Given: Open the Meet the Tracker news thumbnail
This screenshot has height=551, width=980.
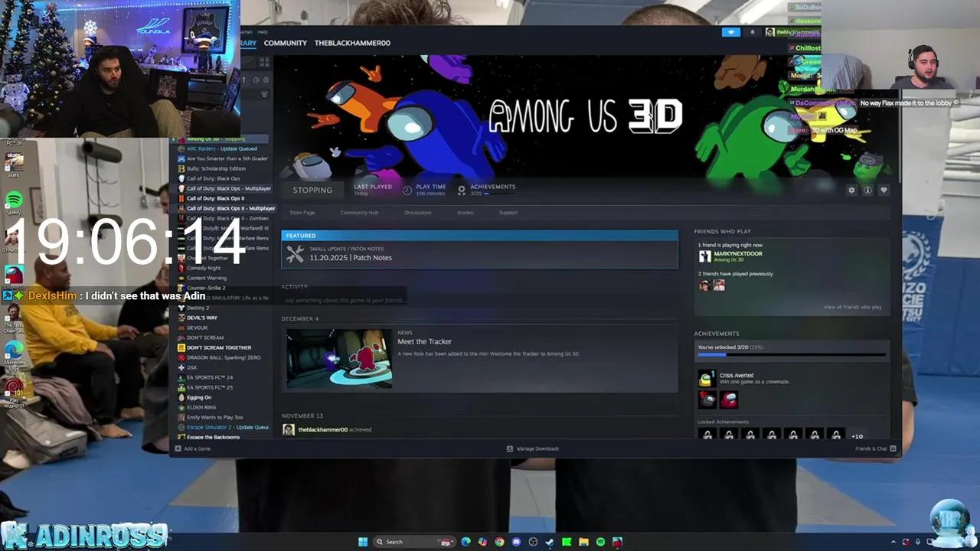Looking at the screenshot, I should (x=339, y=358).
